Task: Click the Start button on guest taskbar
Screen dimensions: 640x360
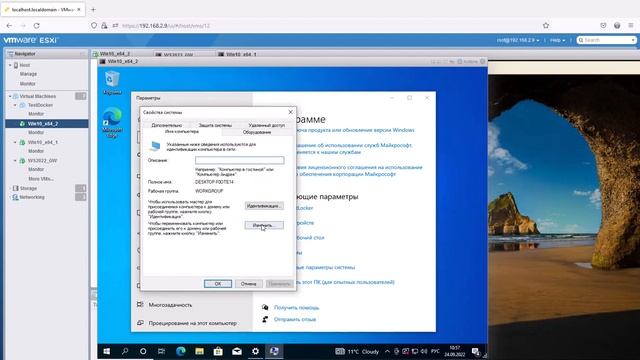Action: click(107, 351)
